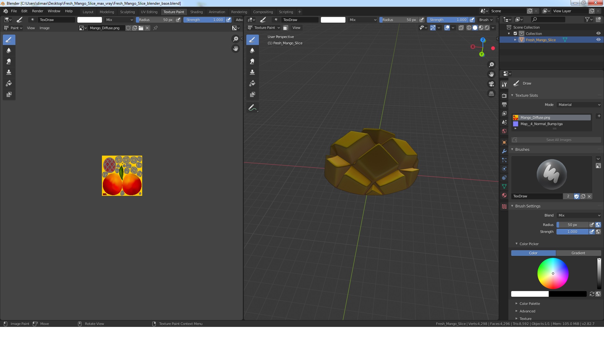
Task: Open the Texture Paint mode menu
Action: 264,28
